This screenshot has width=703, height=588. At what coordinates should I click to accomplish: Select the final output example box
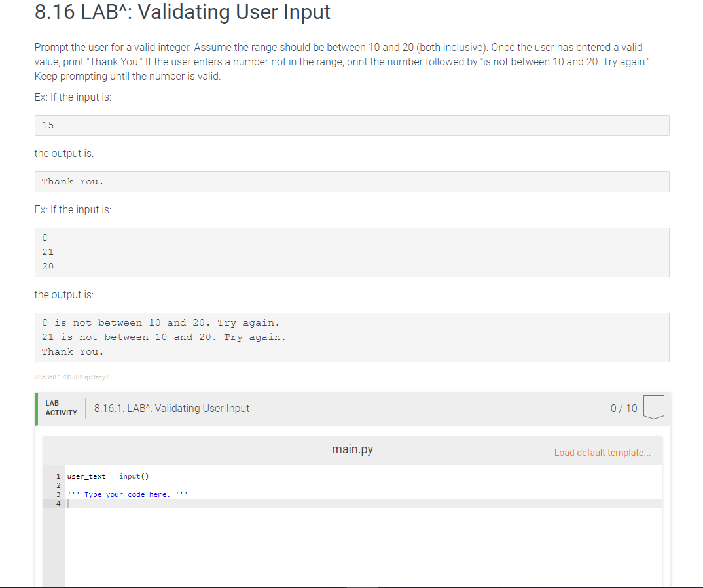click(x=351, y=337)
